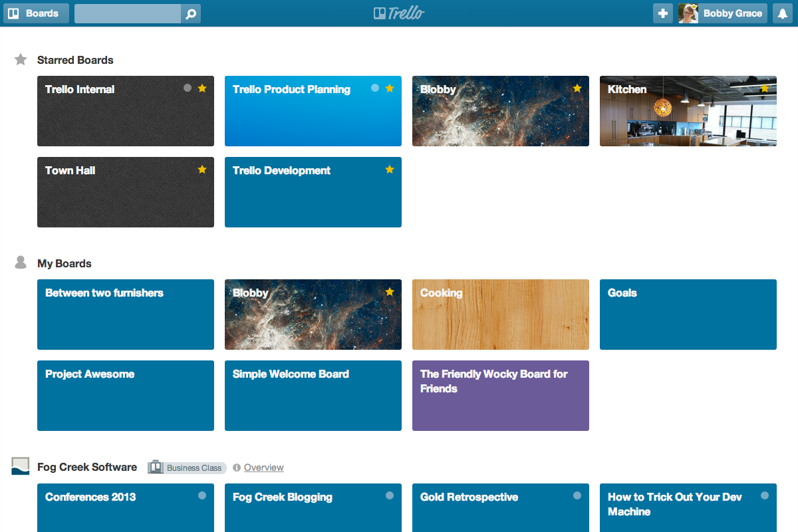Open the Trello Development board
Screen dimensions: 798x532
click(x=313, y=192)
